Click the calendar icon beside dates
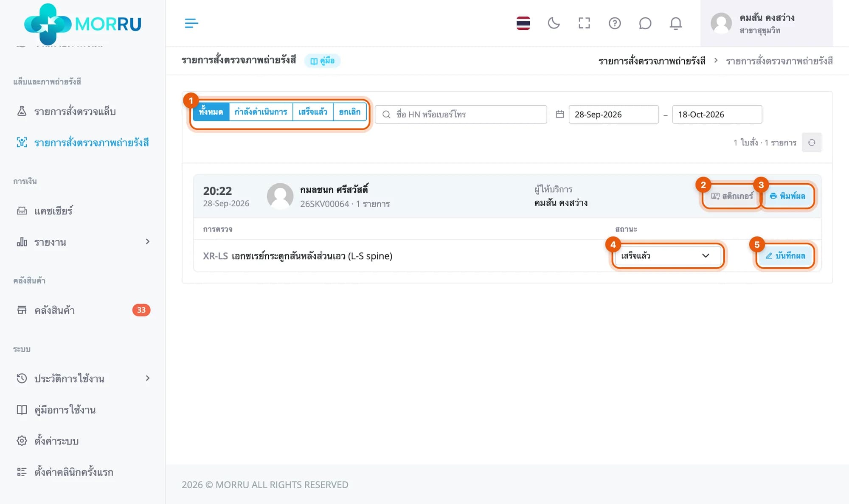 tap(559, 114)
